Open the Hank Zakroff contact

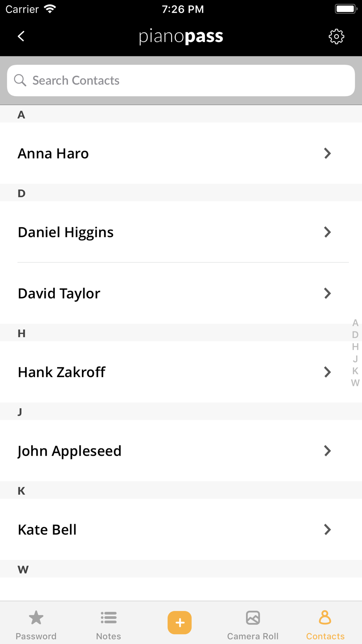click(62, 372)
